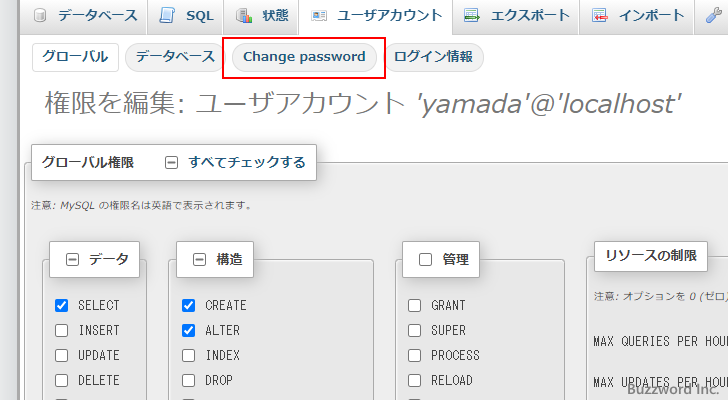Screen dimensions: 728x400
Task: Toggle the すべてチェックする checkbox
Action: click(171, 163)
